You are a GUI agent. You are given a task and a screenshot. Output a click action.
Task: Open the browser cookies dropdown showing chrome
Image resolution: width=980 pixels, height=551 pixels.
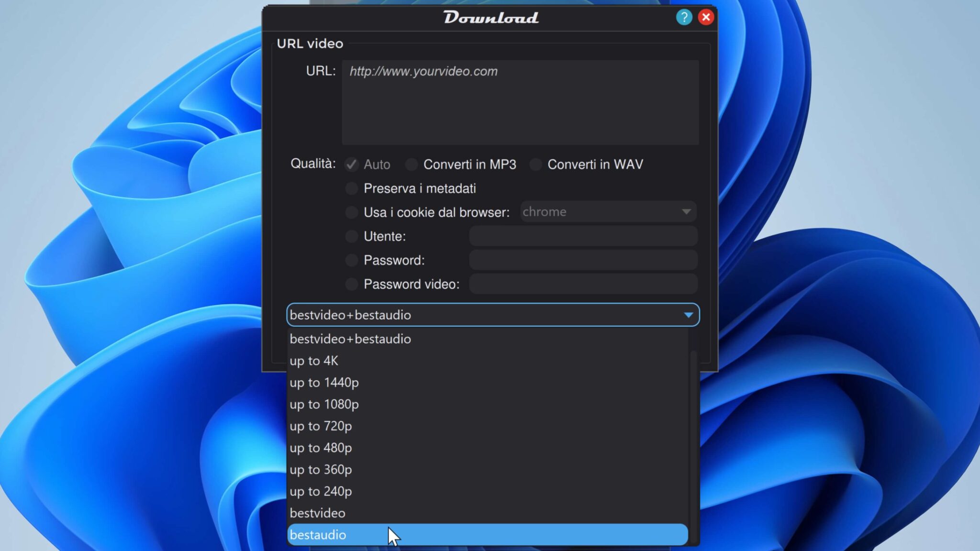tap(608, 211)
